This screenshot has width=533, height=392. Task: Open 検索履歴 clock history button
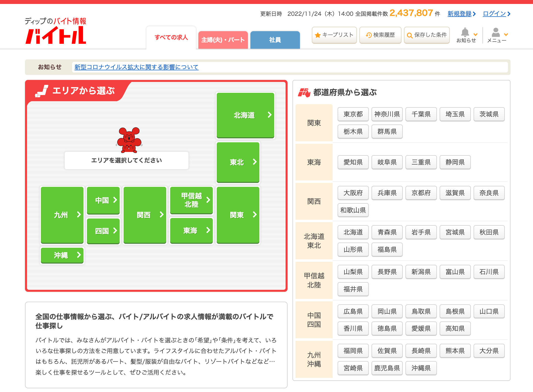click(380, 35)
